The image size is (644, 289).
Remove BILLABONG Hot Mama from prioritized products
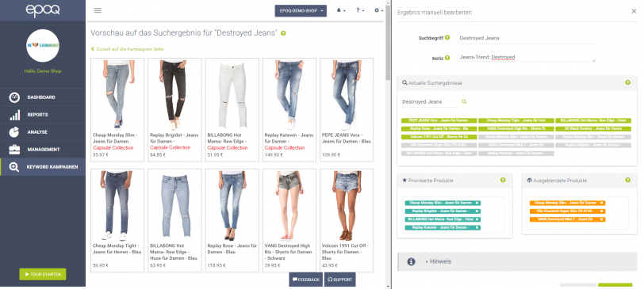[x=477, y=219]
